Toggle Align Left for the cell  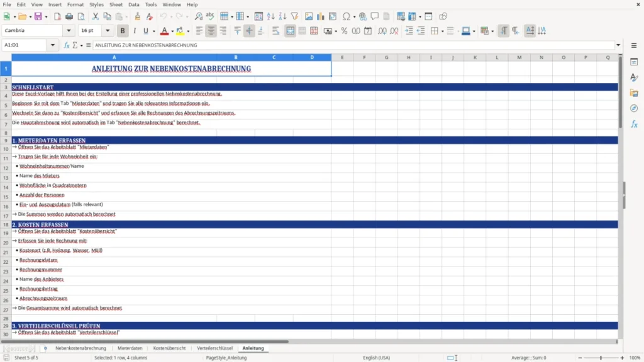click(199, 31)
